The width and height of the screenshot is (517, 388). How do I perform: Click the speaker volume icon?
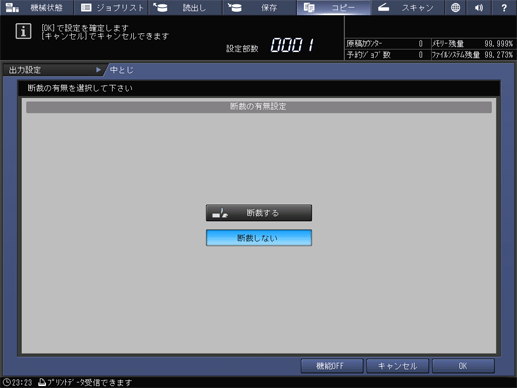point(479,7)
